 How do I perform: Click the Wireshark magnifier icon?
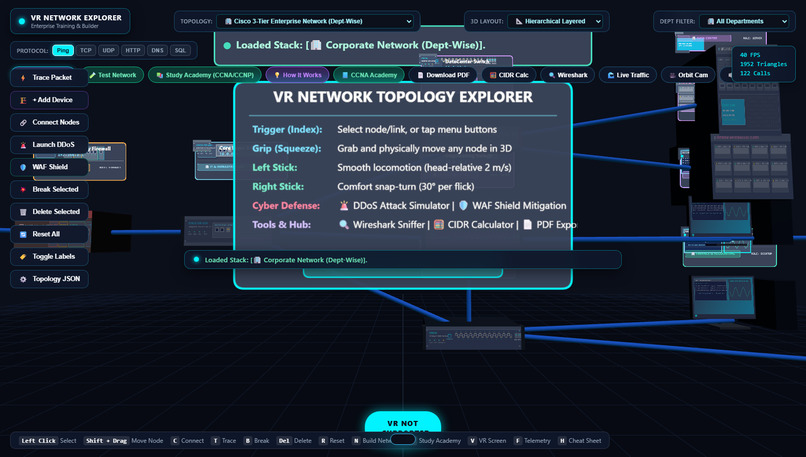[552, 75]
